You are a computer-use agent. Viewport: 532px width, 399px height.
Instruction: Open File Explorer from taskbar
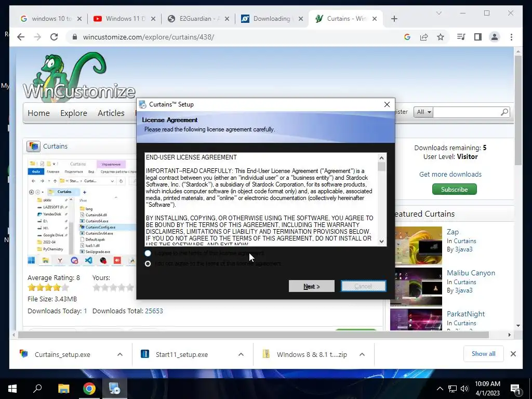[63, 389]
